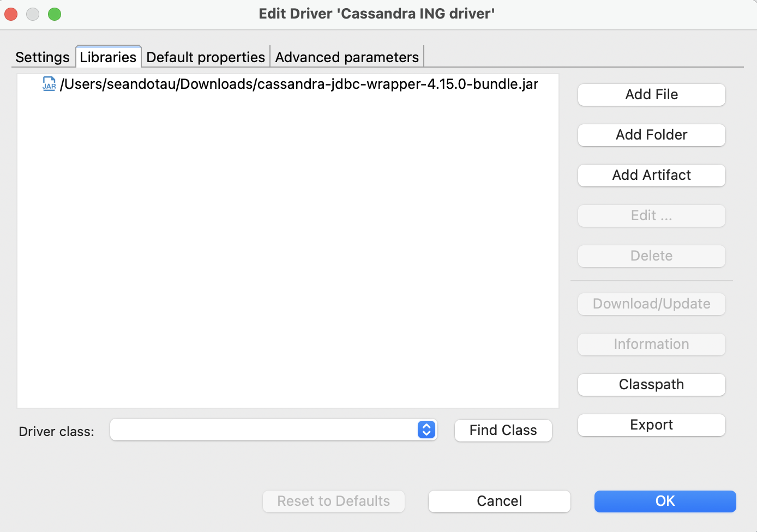This screenshot has width=757, height=532.
Task: Go to the Default properties tab
Action: click(x=206, y=57)
